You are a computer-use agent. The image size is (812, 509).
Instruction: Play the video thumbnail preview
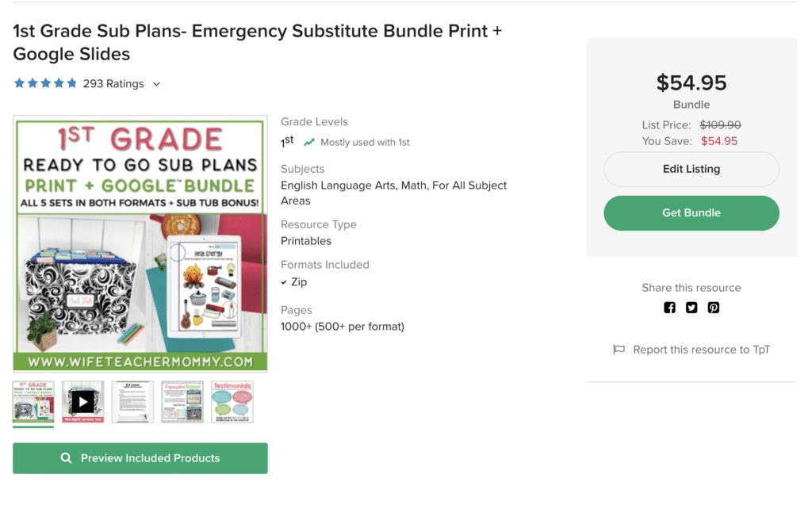click(x=82, y=402)
